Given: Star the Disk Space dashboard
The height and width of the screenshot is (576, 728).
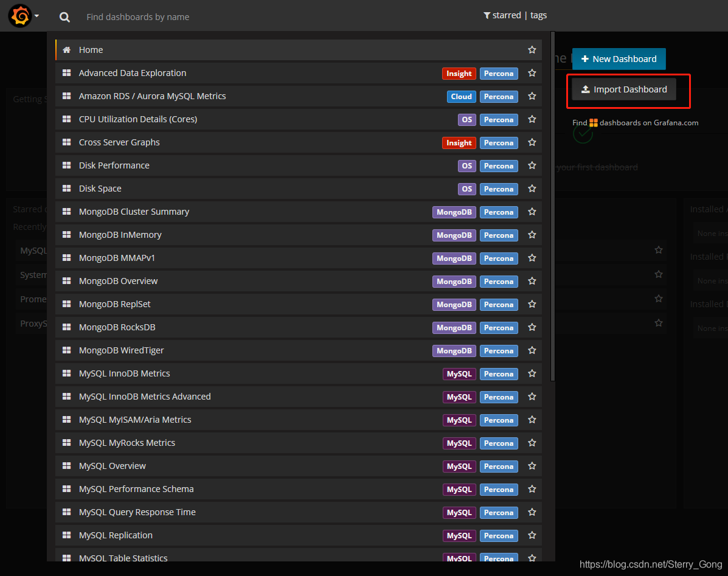Looking at the screenshot, I should (532, 189).
